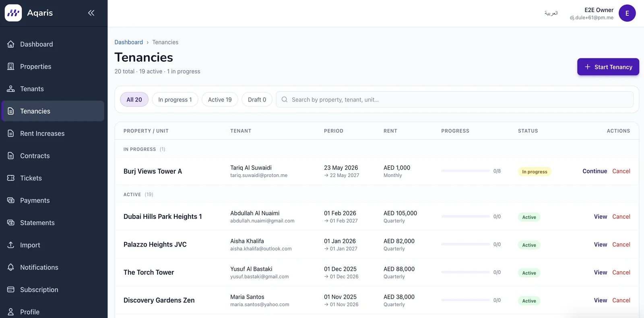Open the Tenants sidebar item
This screenshot has width=644, height=318.
(x=53, y=89)
